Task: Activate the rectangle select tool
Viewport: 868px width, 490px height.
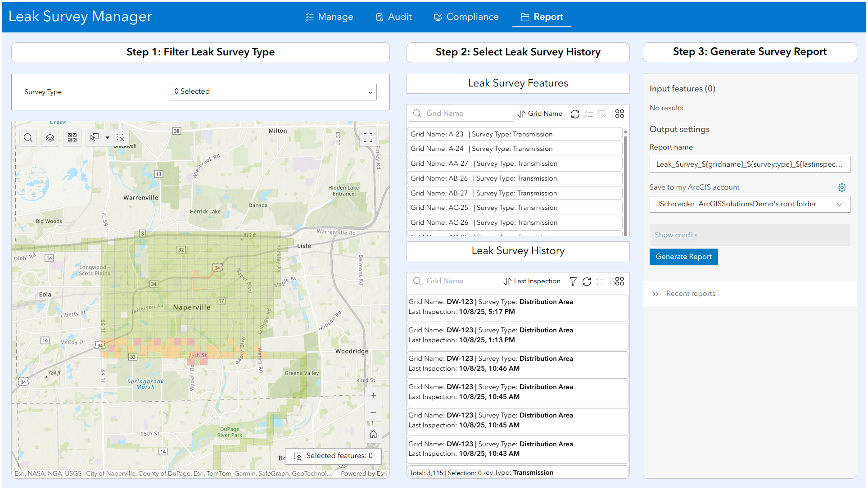Action: tap(94, 137)
